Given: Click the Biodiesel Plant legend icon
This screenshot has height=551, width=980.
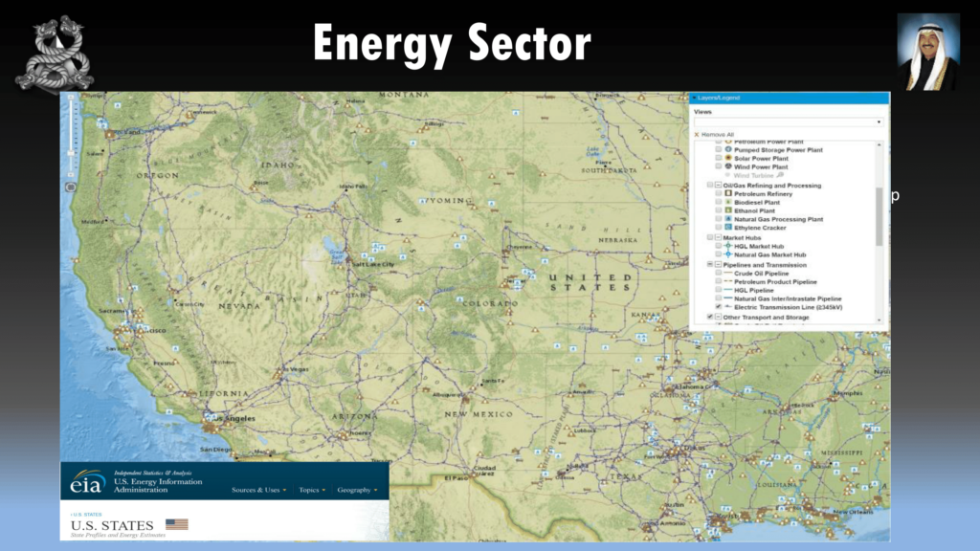Looking at the screenshot, I should 728,203.
